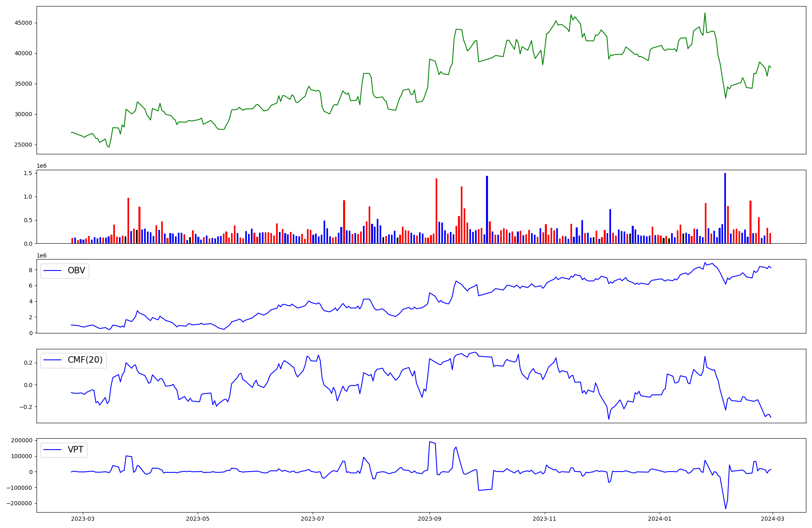This screenshot has width=812, height=528.
Task: Click the -200000 tick on the VPT axis
Action: tap(18, 504)
